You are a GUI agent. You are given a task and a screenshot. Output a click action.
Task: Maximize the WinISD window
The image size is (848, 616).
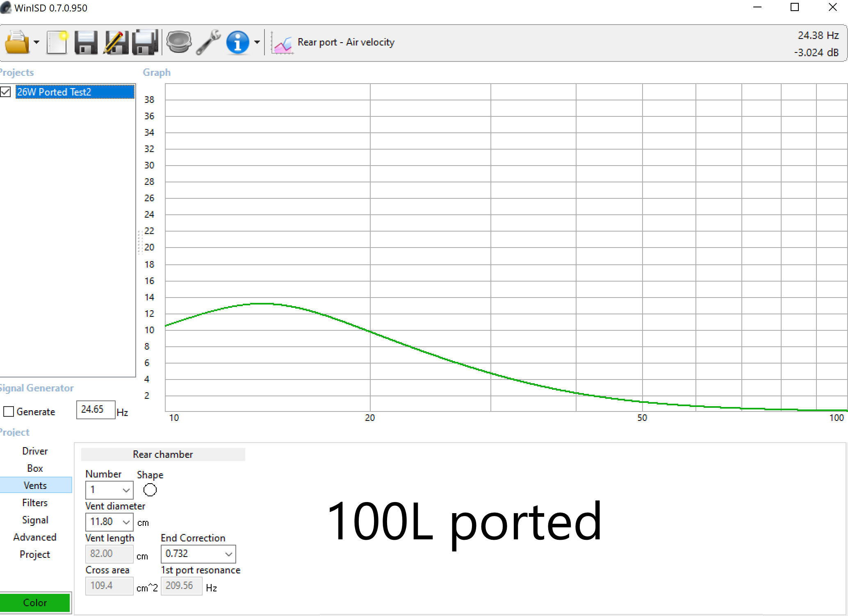pos(795,7)
